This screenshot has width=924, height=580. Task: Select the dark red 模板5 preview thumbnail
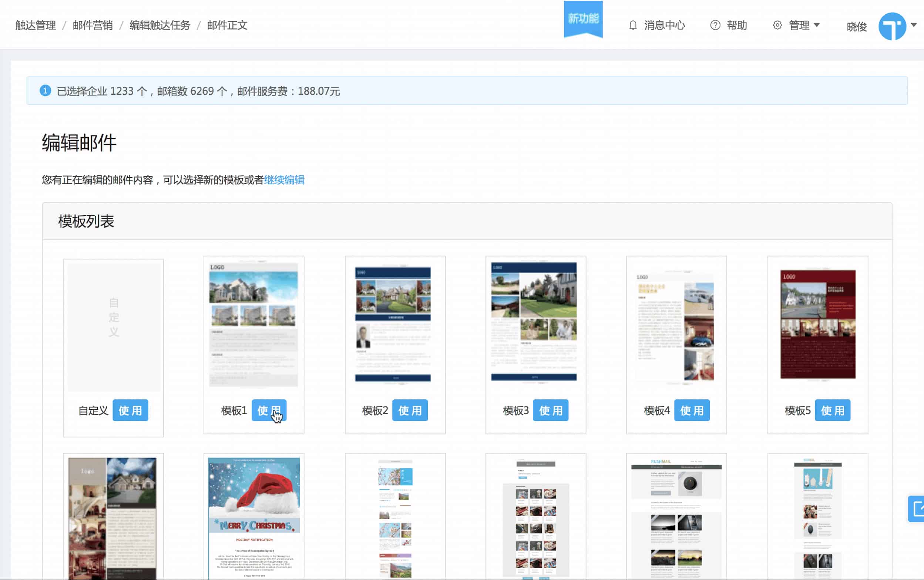[818, 325]
